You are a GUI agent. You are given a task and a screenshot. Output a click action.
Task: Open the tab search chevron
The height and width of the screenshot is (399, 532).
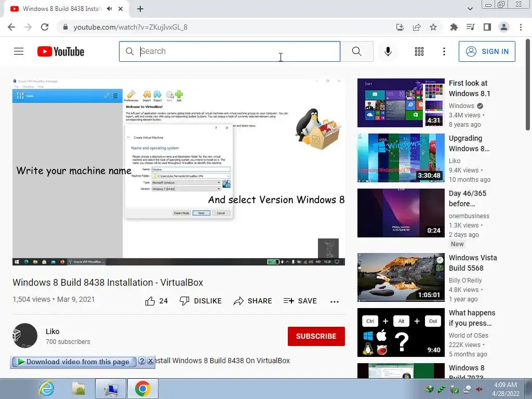[470, 9]
